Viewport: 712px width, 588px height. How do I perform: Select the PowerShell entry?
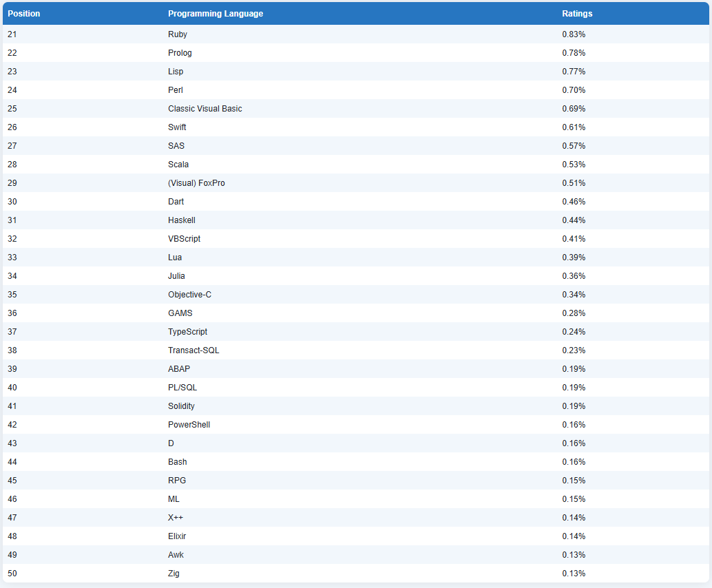[x=189, y=425]
